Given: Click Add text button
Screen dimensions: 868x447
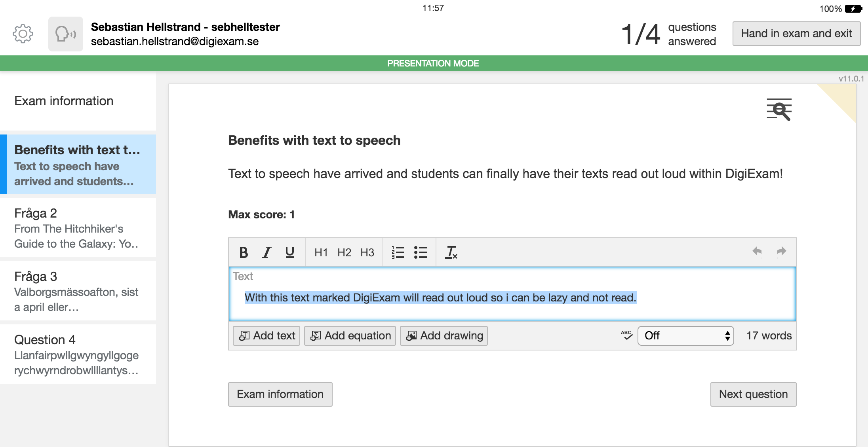Looking at the screenshot, I should coord(266,336).
